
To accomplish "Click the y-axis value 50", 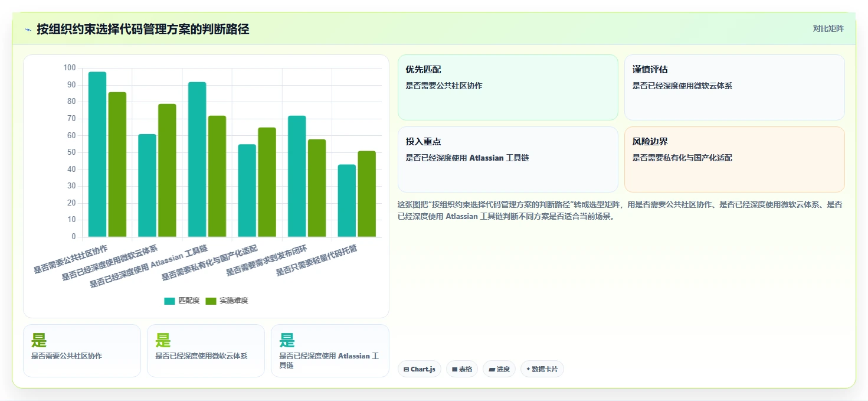I will tap(71, 152).
